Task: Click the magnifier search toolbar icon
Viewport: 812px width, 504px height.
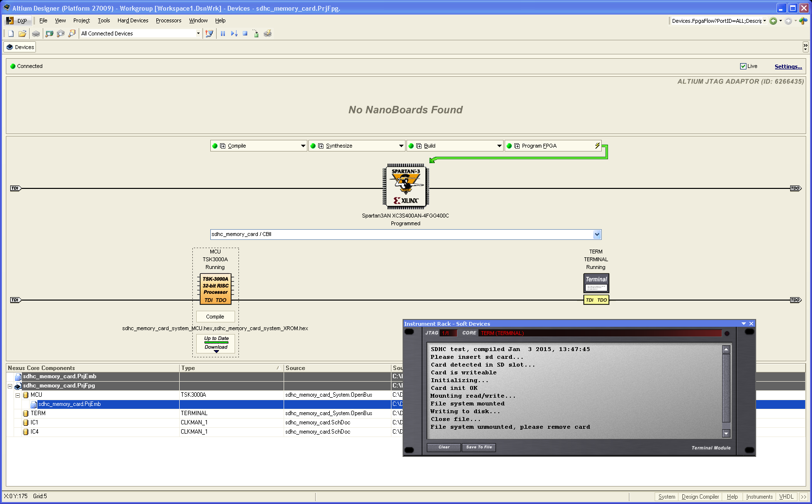Action: 72,34
